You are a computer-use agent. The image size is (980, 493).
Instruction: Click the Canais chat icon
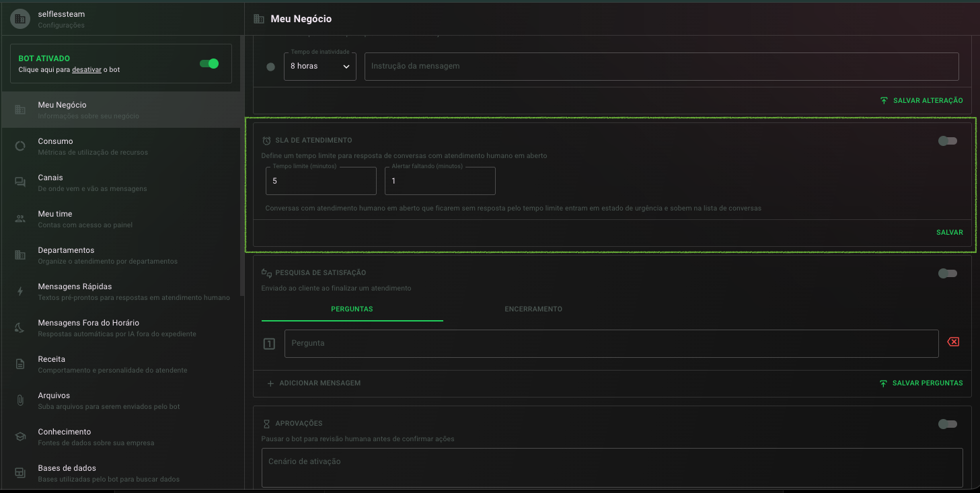tap(20, 182)
